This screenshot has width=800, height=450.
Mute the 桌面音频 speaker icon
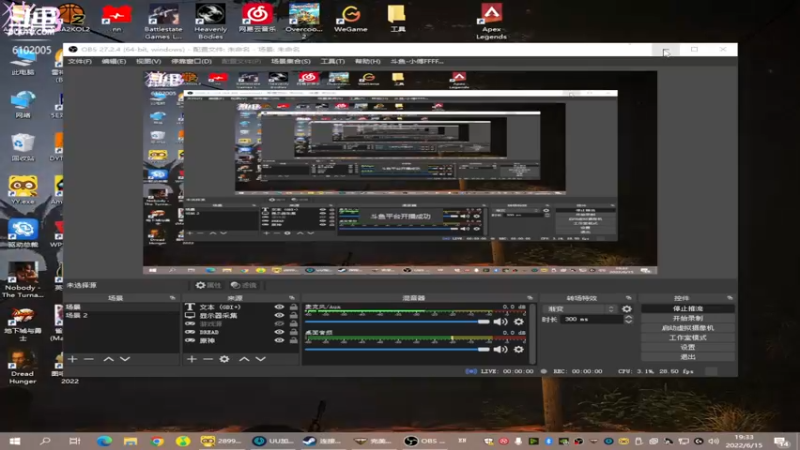tap(501, 349)
